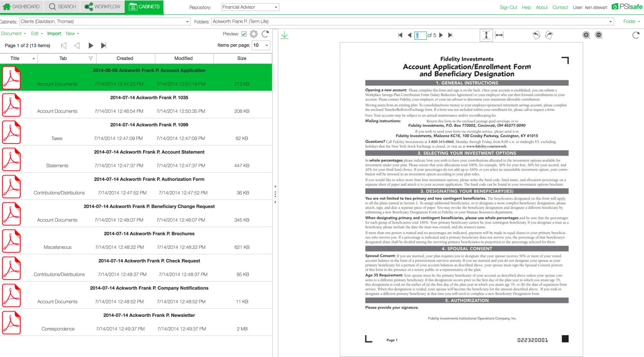
Task: Go to last page of list
Action: (x=104, y=45)
